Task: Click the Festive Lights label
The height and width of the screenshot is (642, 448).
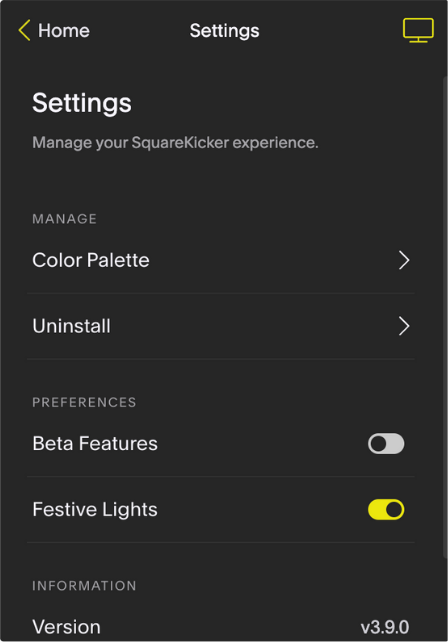Action: coord(95,510)
